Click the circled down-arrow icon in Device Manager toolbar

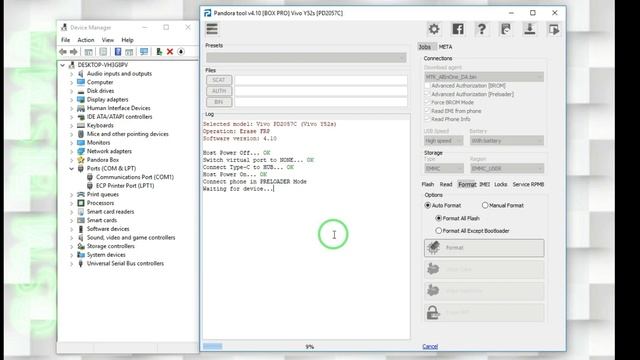(x=181, y=52)
